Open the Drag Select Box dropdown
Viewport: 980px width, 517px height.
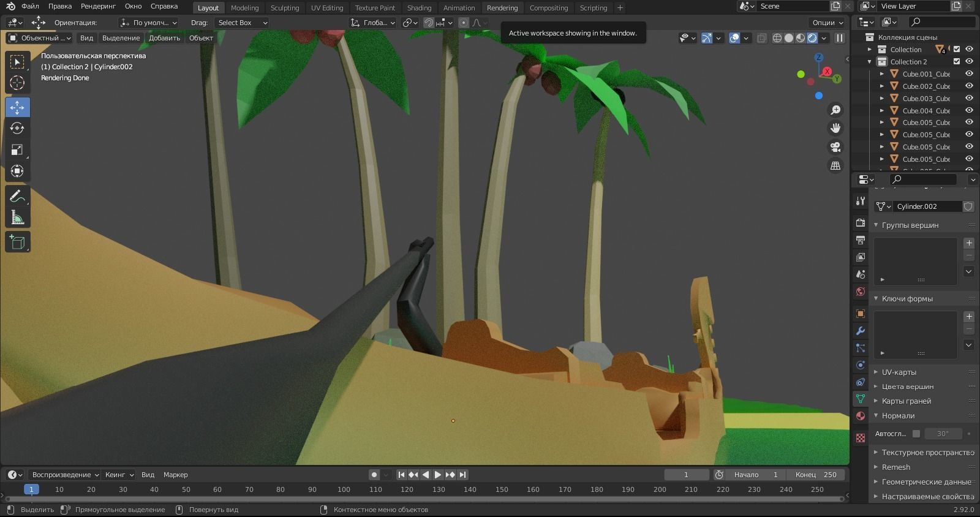pos(243,23)
